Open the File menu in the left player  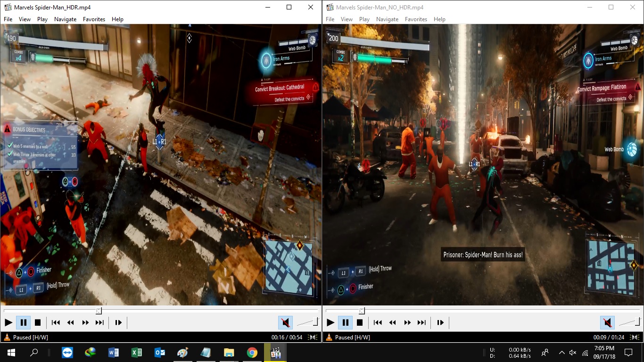[8, 19]
